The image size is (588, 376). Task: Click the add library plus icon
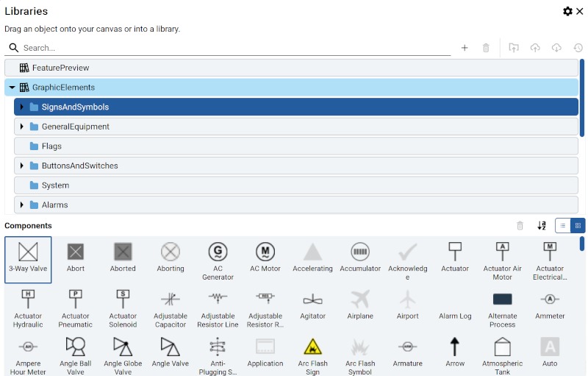(x=465, y=48)
